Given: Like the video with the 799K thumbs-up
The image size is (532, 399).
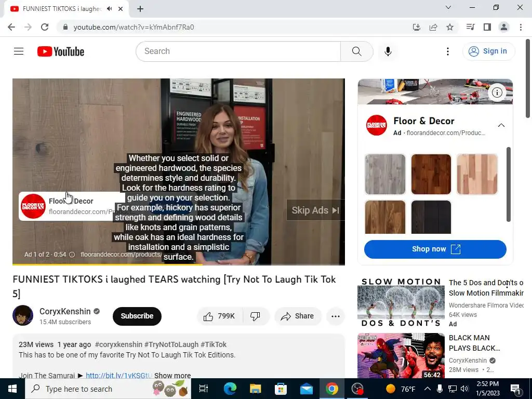Looking at the screenshot, I should point(220,316).
